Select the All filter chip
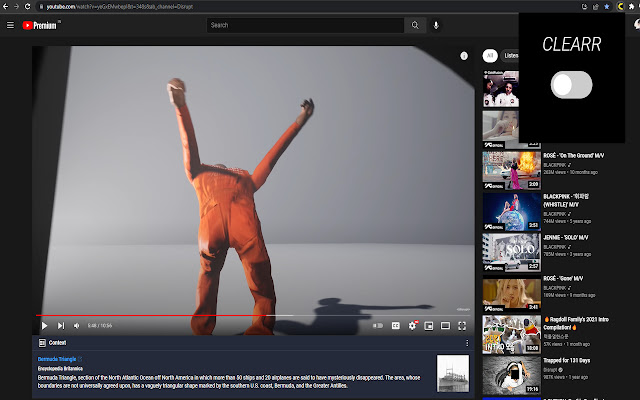Viewport: 640px width, 400px height. click(490, 56)
